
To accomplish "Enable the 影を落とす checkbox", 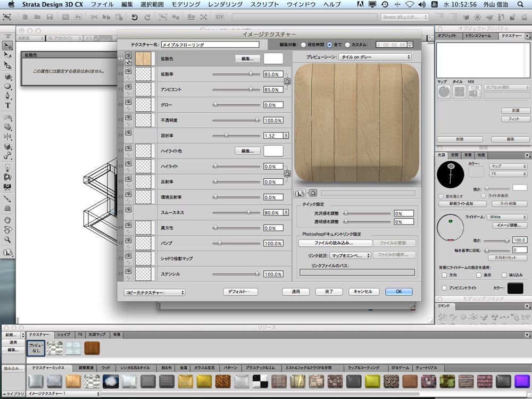I will pyautogui.click(x=441, y=196).
